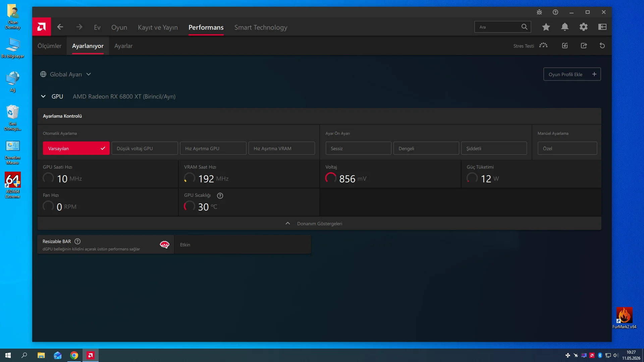Collapse Donanım Göstergeleri panel
644x362 pixels.
click(319, 224)
